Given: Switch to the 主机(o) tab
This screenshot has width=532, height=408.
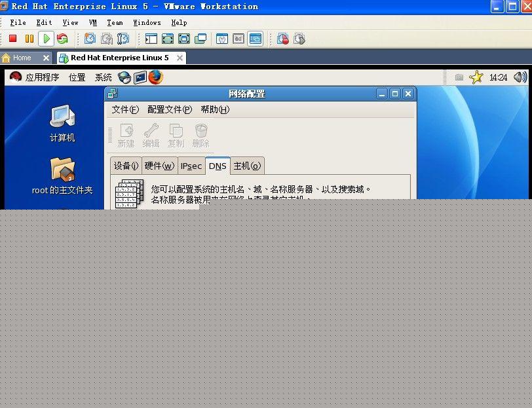Looking at the screenshot, I should tap(247, 166).
